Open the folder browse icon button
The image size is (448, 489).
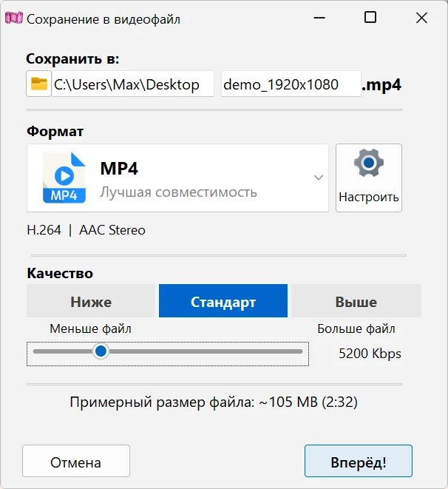click(x=38, y=84)
